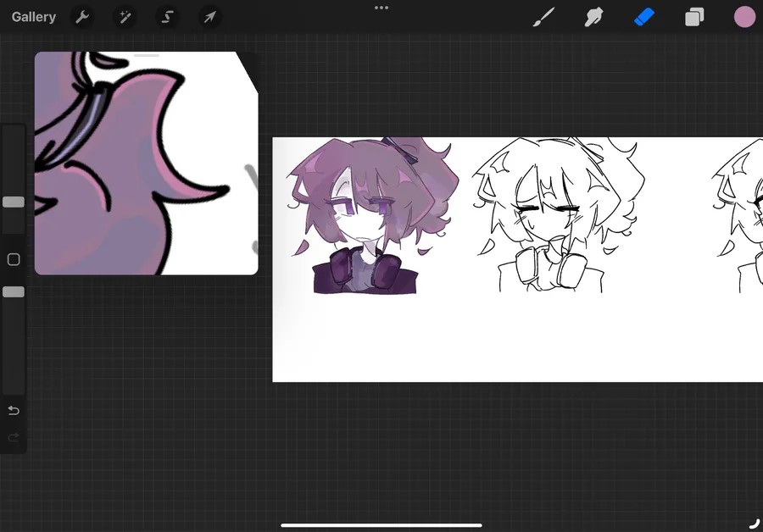Undo the last stroke
The image size is (763, 532).
click(14, 411)
